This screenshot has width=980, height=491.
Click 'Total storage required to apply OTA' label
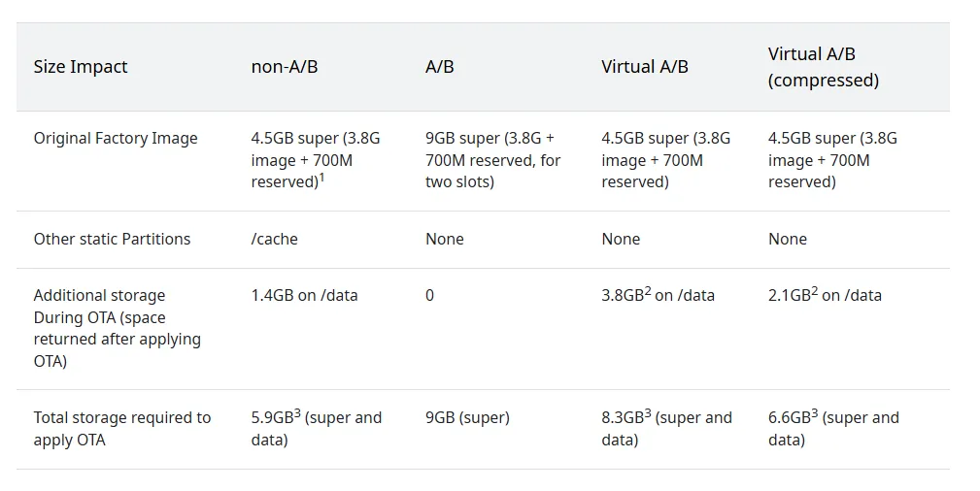click(x=122, y=429)
